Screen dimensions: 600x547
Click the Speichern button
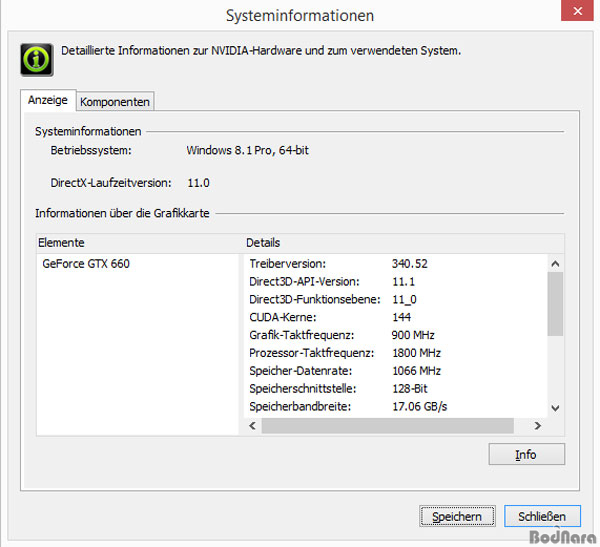coord(457,516)
